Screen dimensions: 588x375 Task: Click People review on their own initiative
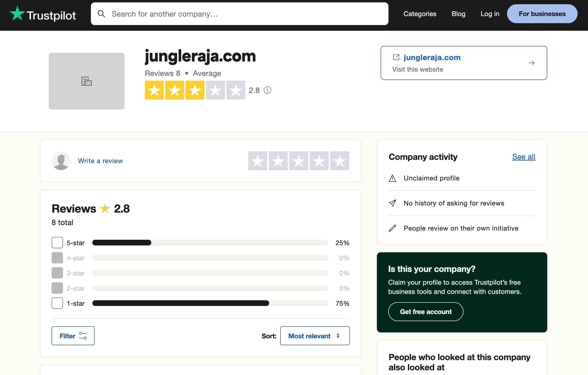(x=461, y=228)
